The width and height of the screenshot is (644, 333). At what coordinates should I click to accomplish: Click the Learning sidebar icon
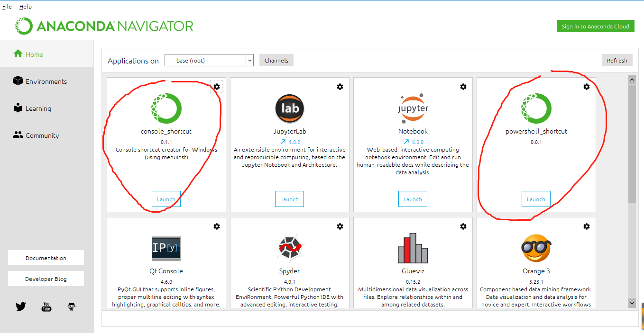(x=18, y=108)
